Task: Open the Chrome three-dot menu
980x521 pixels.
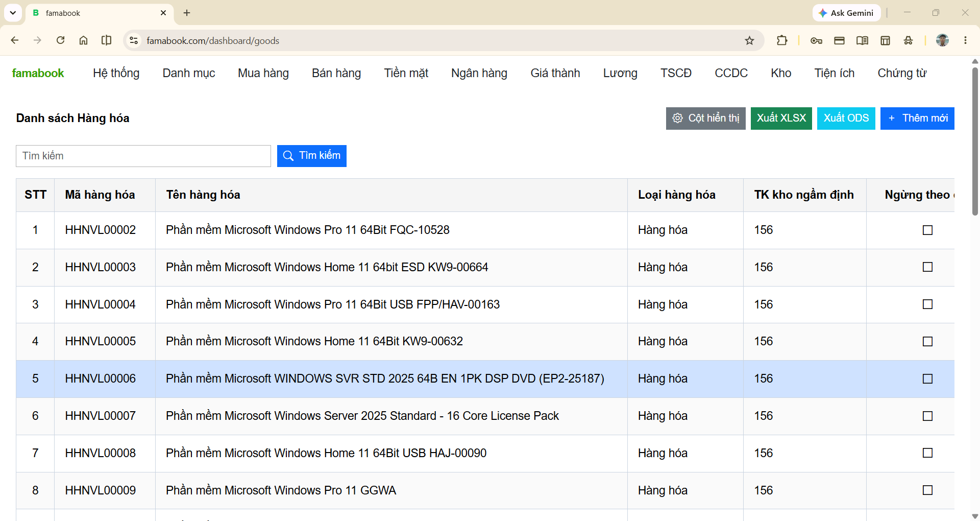Action: (965, 40)
